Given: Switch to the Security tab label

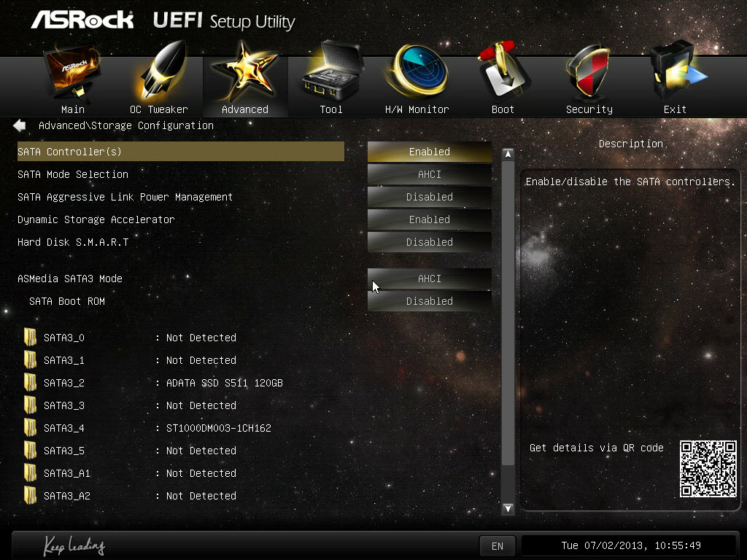Looking at the screenshot, I should 589,109.
